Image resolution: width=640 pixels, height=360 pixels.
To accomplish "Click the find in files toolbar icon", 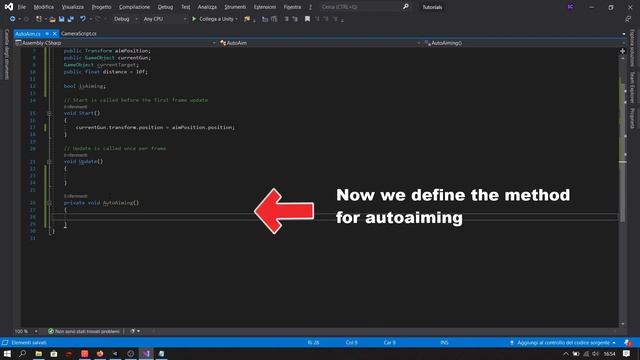I will coord(247,19).
